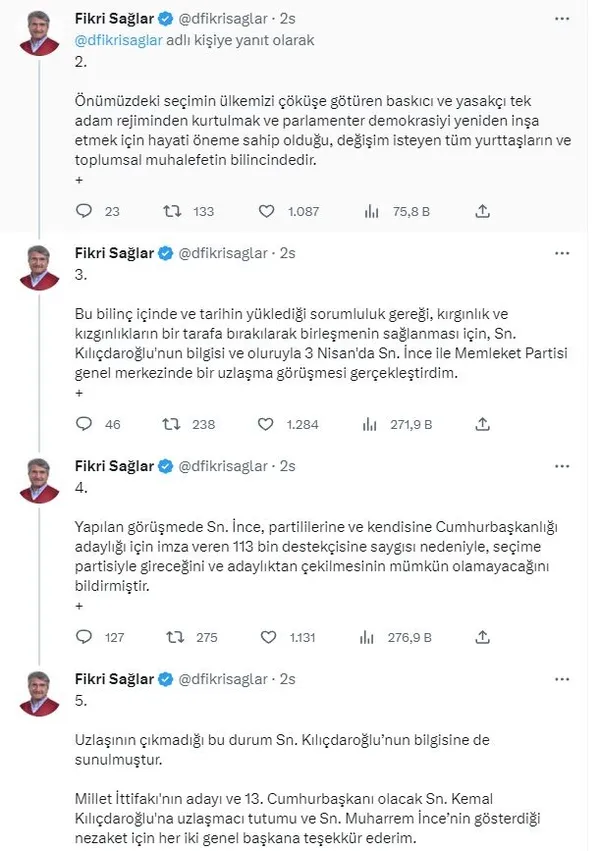This screenshot has width=600, height=851.
Task: Retweet the tweet numbered 3
Action: [170, 424]
